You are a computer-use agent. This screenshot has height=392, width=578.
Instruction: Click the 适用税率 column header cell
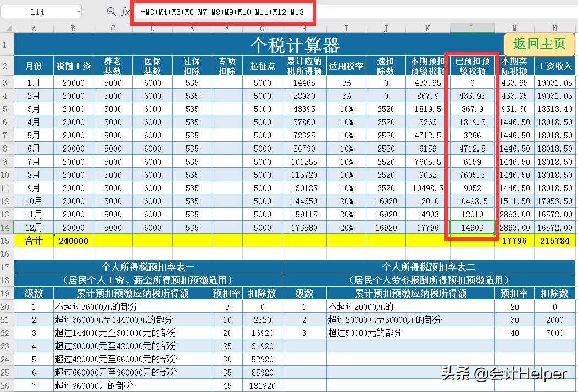point(346,65)
